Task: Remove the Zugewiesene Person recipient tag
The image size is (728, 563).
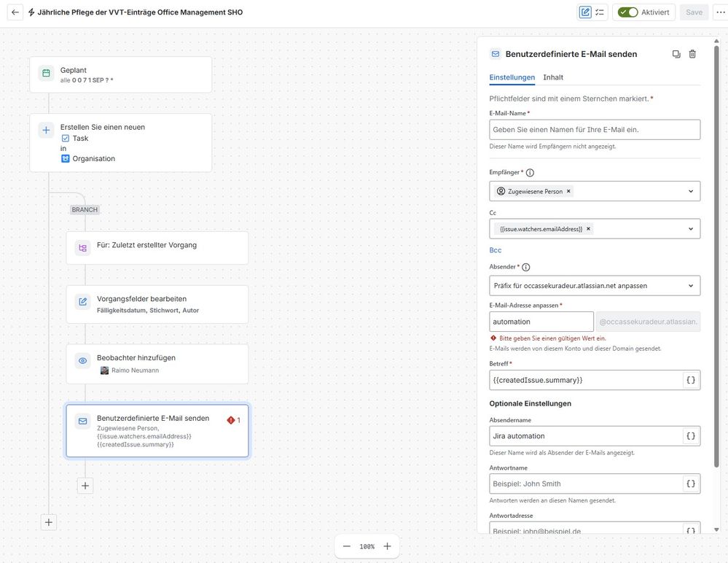Action: 568,191
